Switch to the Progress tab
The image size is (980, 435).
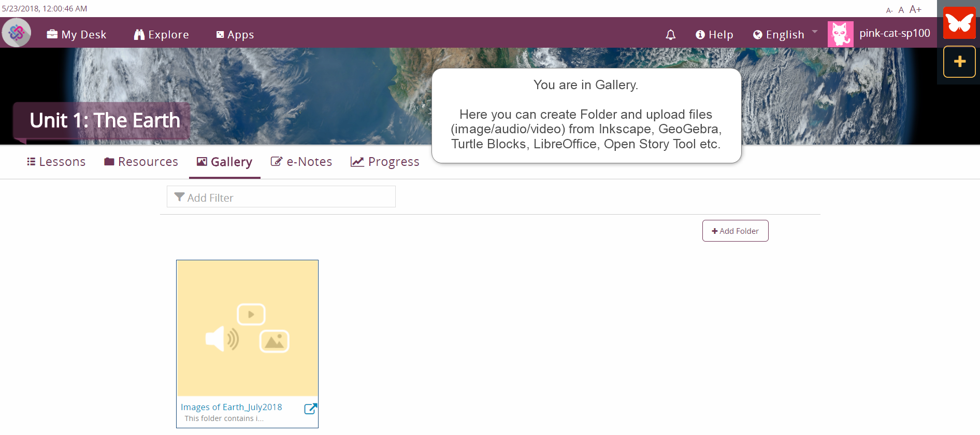[385, 162]
